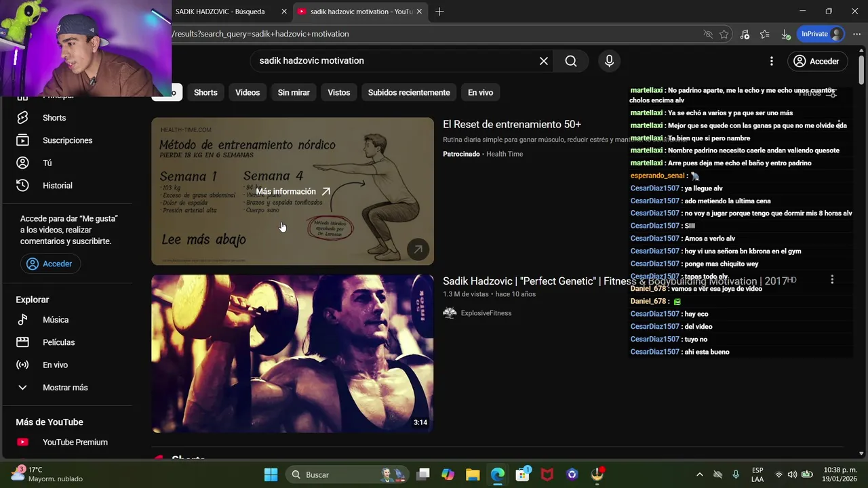Click Acceder button in sidebar

[x=50, y=264]
